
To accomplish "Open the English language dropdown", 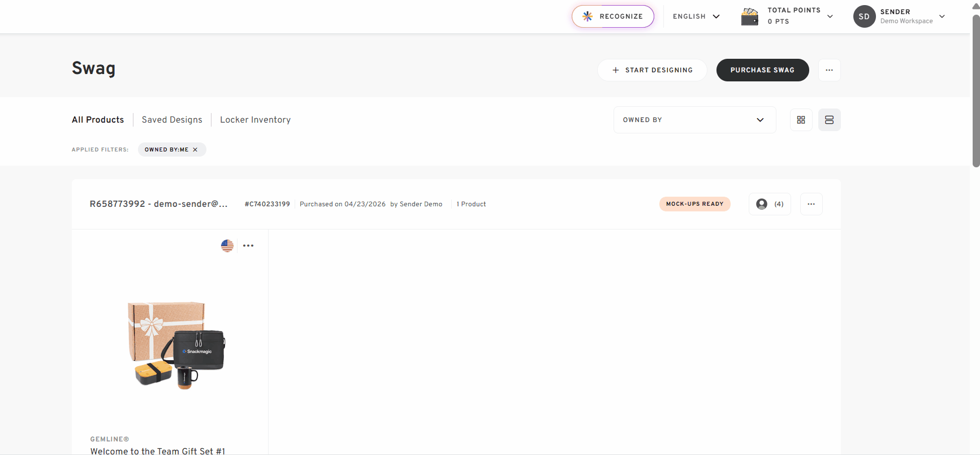I will tap(696, 16).
